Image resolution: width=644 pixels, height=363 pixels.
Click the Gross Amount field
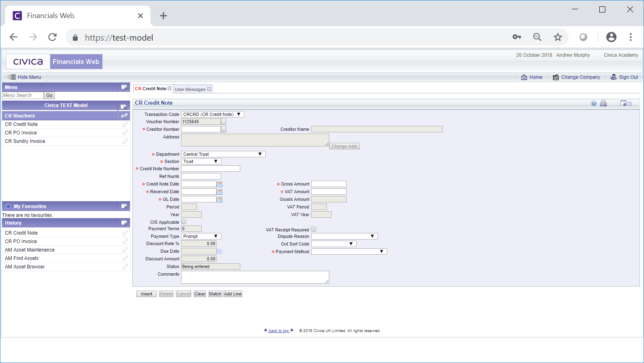point(329,184)
